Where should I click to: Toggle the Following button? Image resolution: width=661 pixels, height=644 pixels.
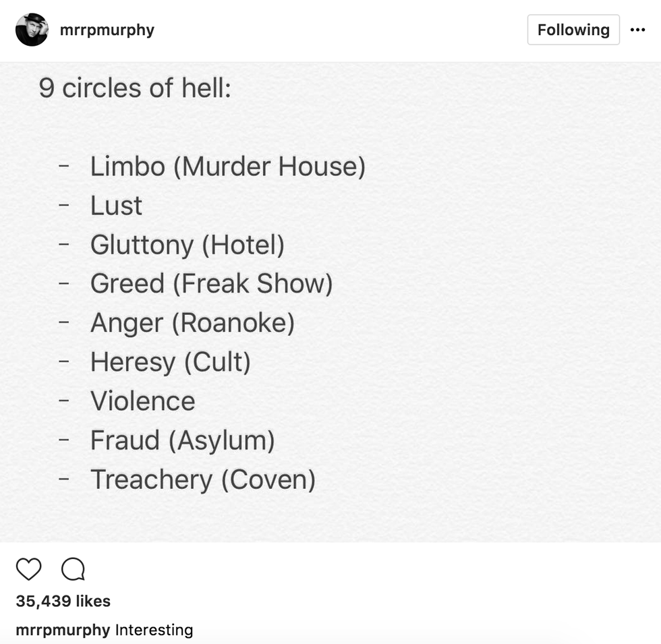(573, 30)
